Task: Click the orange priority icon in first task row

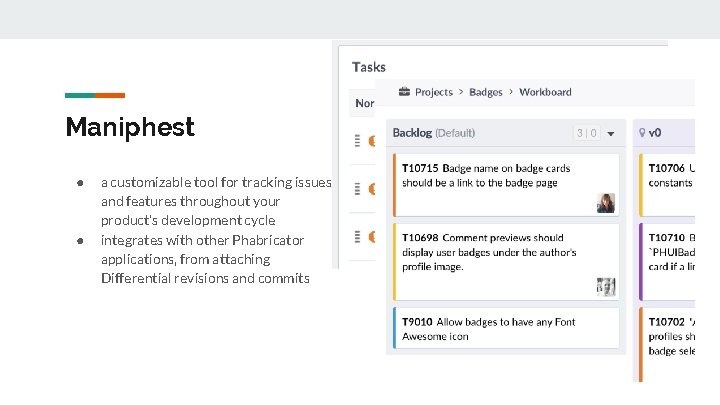Action: [x=372, y=141]
